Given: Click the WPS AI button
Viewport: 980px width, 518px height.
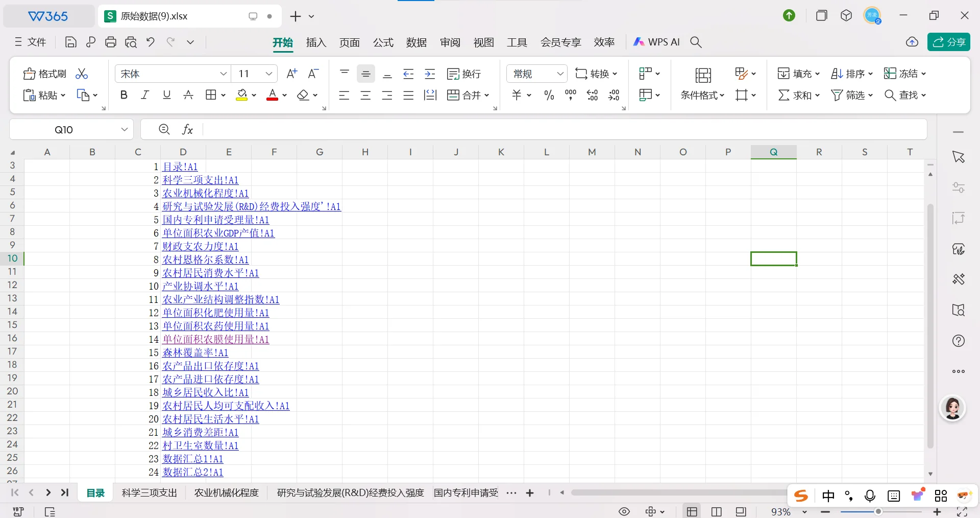Looking at the screenshot, I should [x=656, y=42].
